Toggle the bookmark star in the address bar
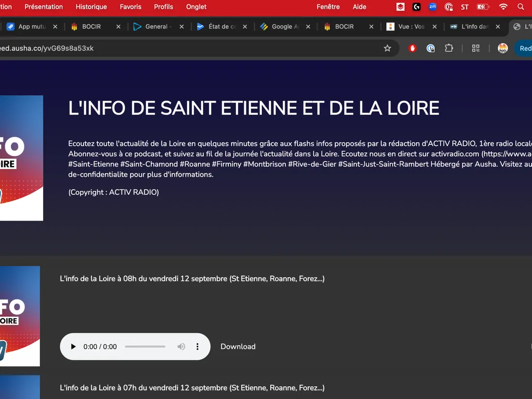This screenshot has width=532, height=399. (387, 48)
